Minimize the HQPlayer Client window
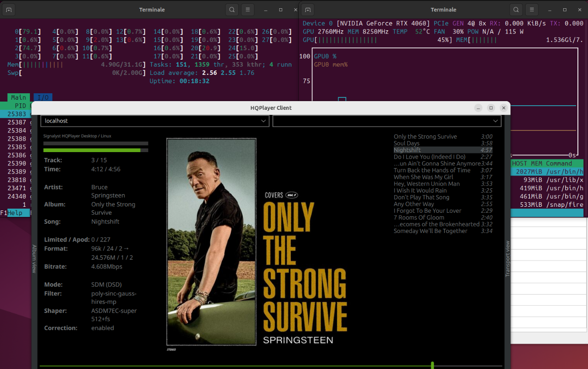588x369 pixels. (x=478, y=108)
